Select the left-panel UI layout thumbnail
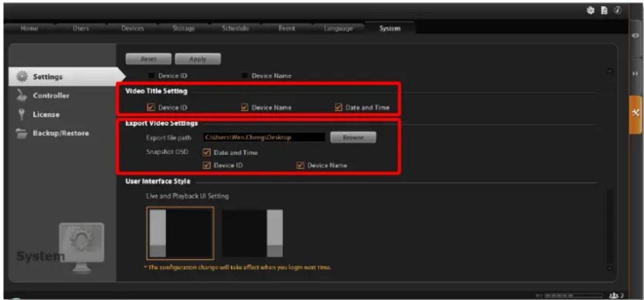Screen dimensions: 644x300 (181, 234)
